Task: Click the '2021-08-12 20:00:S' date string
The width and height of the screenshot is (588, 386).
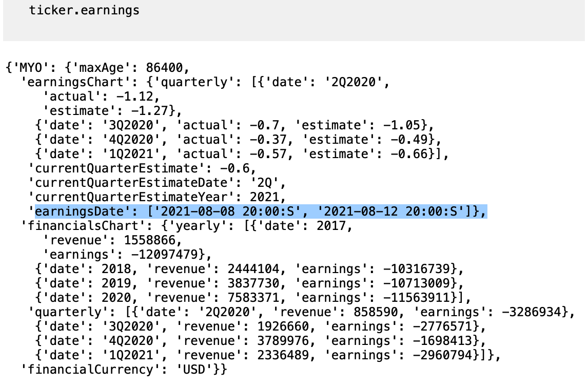Action: [390, 211]
